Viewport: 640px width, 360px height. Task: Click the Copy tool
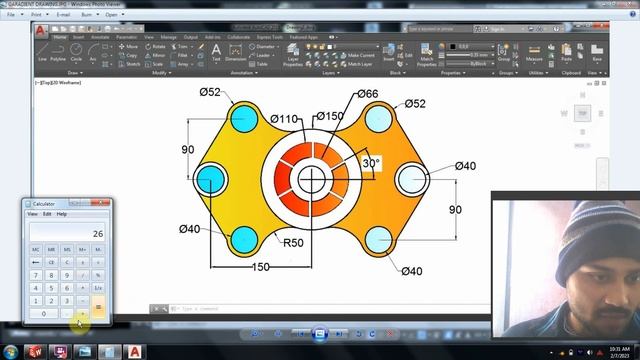pos(128,55)
